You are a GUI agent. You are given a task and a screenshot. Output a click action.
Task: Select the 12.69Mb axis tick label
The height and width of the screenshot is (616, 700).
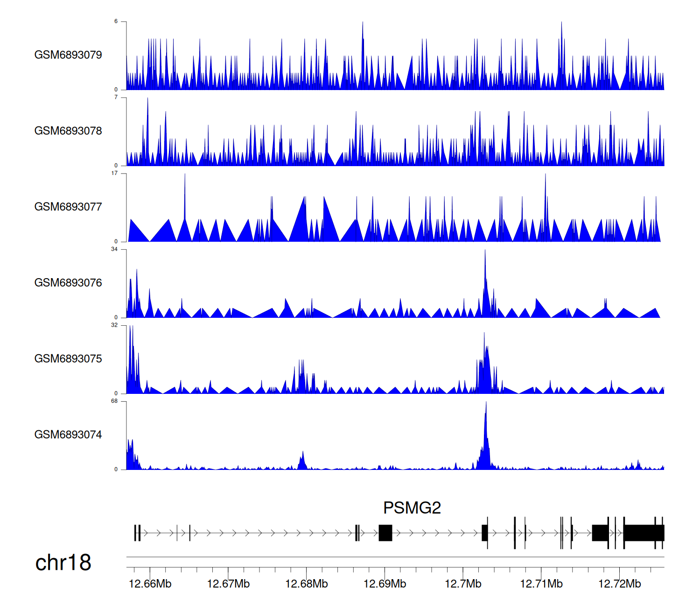tap(385, 584)
